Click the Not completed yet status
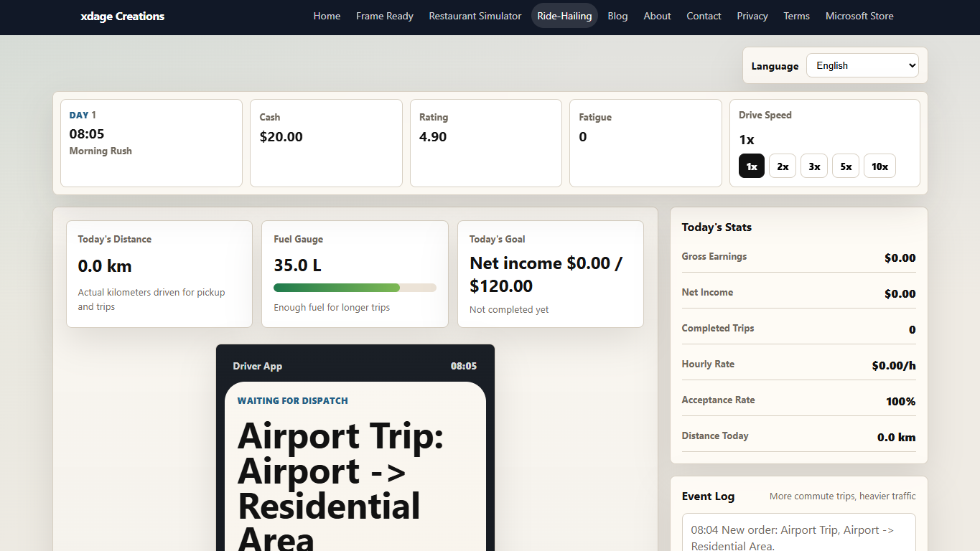The width and height of the screenshot is (980, 551). 509,310
